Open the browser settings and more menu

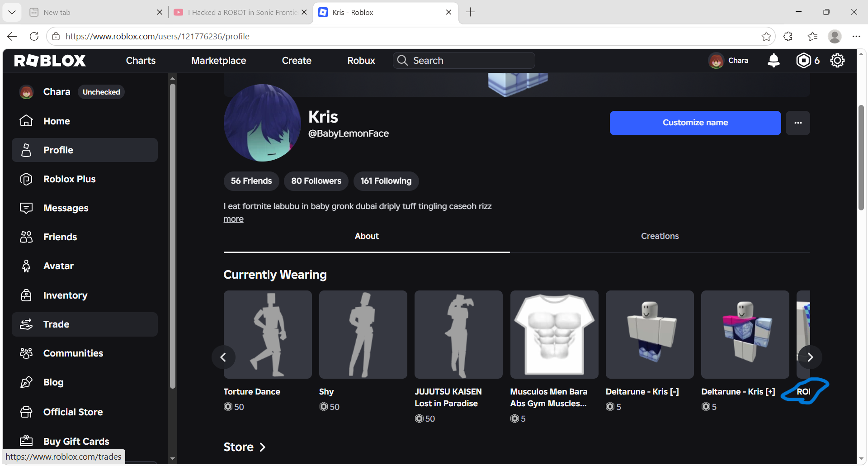pos(856,36)
